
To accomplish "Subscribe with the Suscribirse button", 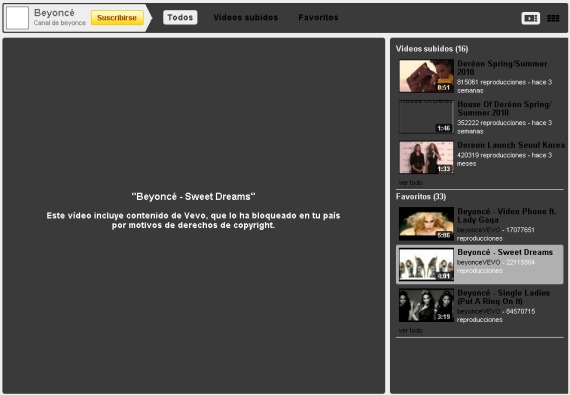I will (x=117, y=17).
